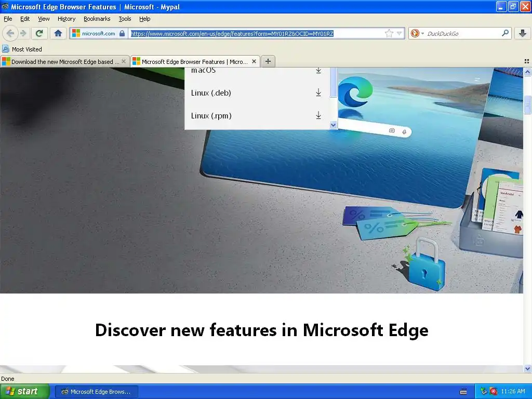Screen dimensions: 532x399
Task: Click the download arrow beside Linux (.rpm)
Action: 318,116
